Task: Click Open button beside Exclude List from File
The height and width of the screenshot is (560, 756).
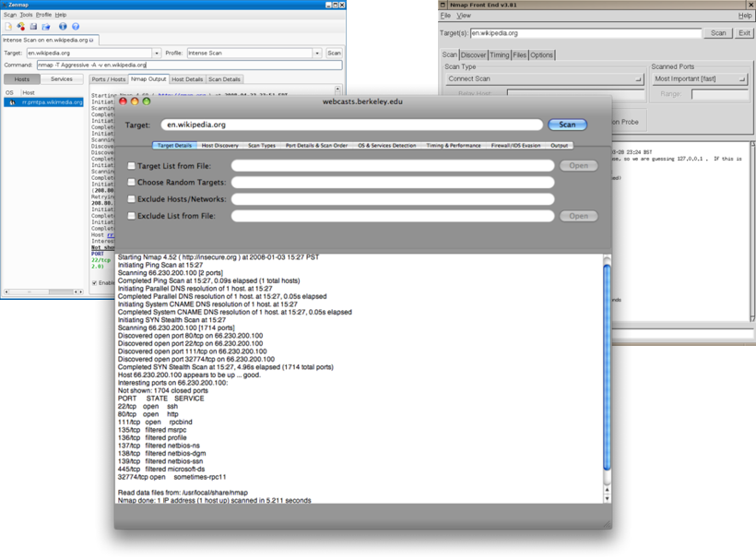Action: [579, 216]
